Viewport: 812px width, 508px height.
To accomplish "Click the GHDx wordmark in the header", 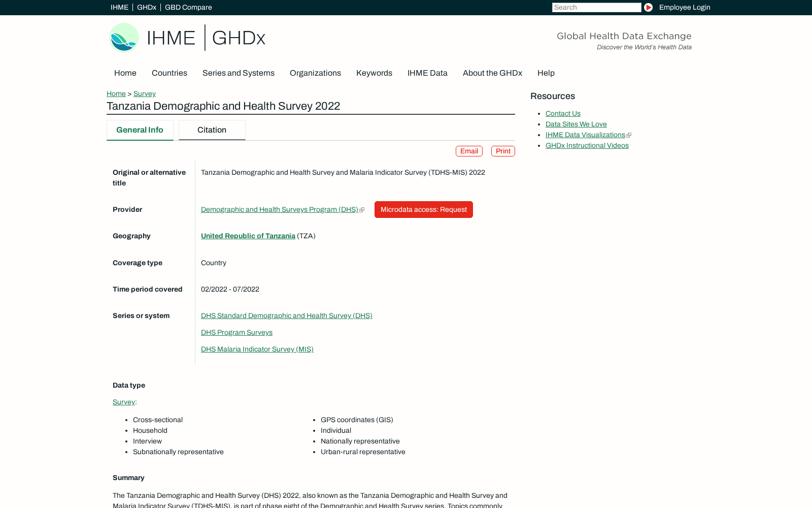I will point(239,38).
